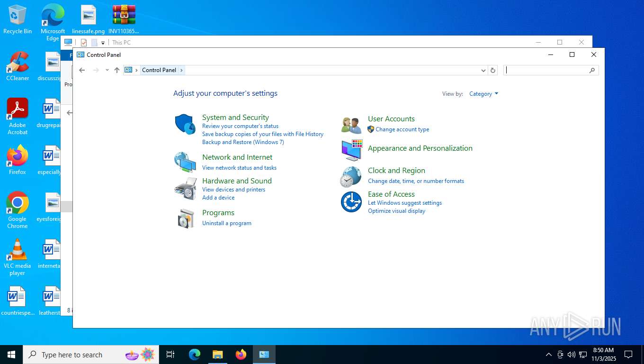Click the Task View taskbar button
Viewport: 644px width, 364px height.
pos(170,355)
